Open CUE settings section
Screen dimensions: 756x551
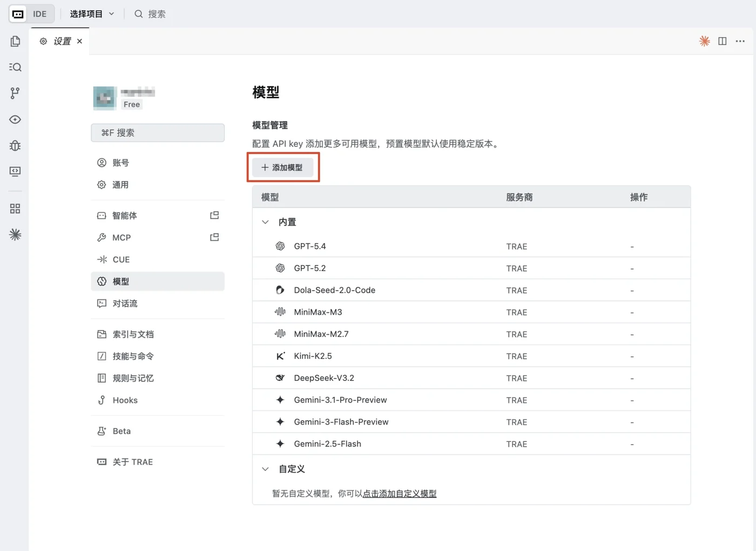click(158, 259)
